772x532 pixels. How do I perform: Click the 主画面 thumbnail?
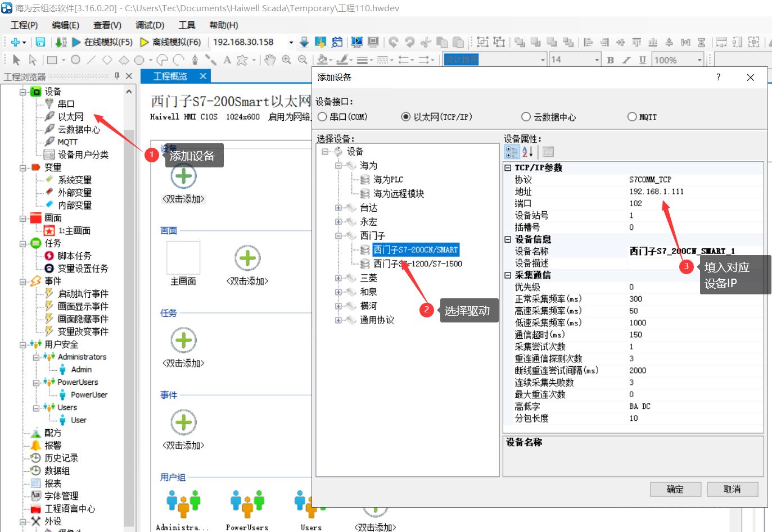183,258
